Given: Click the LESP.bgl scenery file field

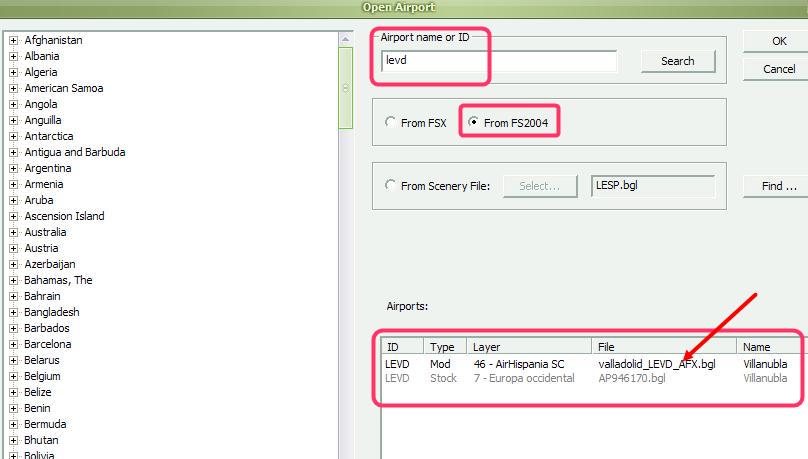Looking at the screenshot, I should point(652,186).
